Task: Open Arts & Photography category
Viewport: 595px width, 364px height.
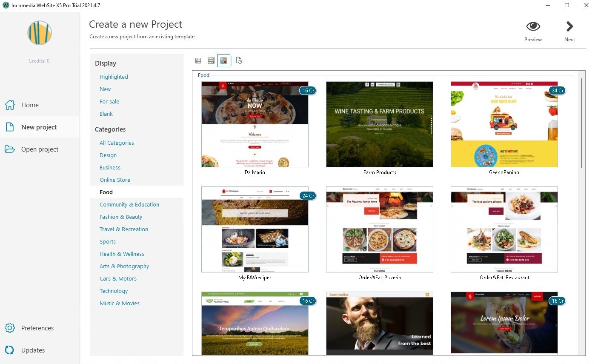Action: tap(124, 266)
